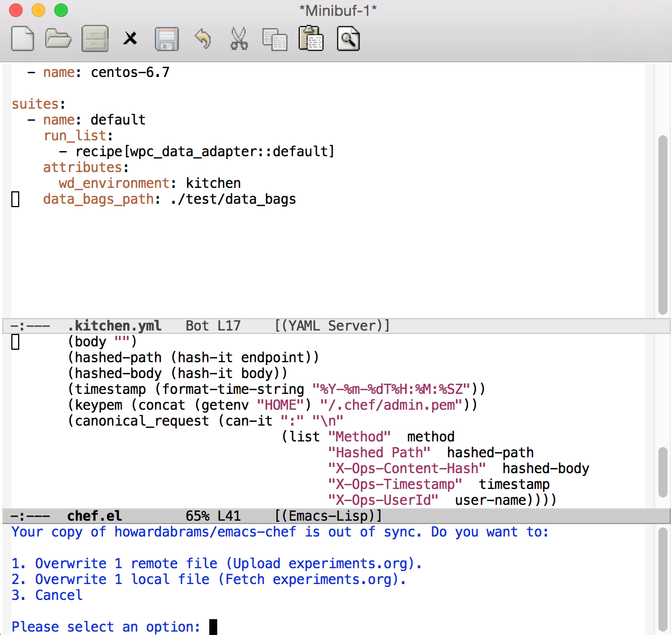Click option 1 Overwrite 1 remote file
Screen dimensions: 672x635
point(217,563)
